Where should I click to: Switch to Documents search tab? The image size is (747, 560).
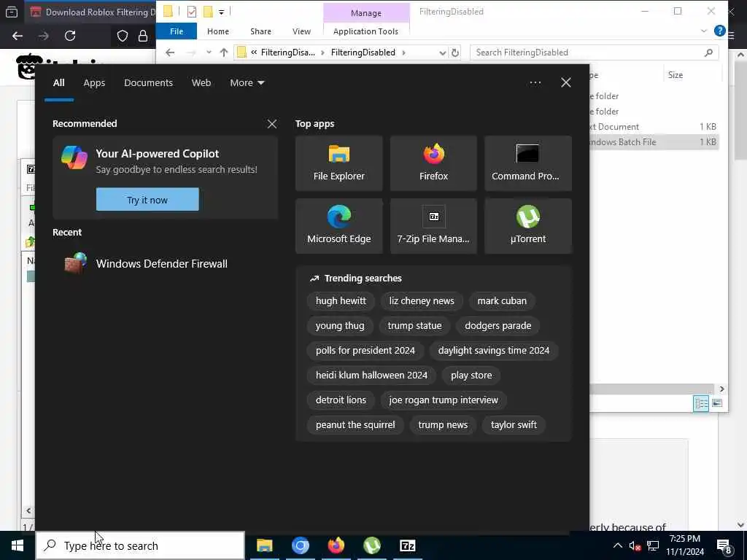[148, 83]
